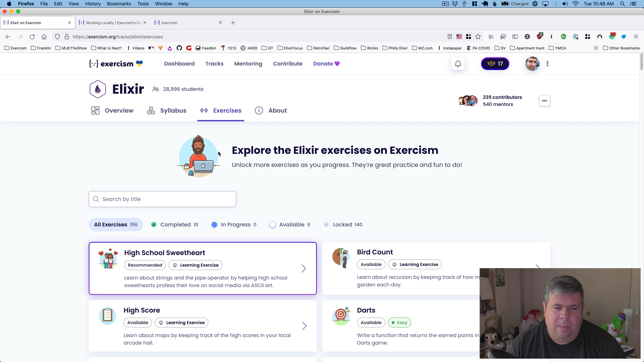Click chevron on High School Sweetheart card
Screen dimensions: 644x362
(304, 268)
